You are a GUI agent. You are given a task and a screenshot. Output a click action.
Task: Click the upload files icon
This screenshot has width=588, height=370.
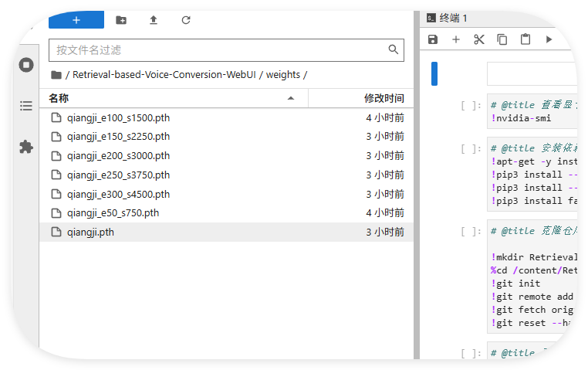pos(154,20)
